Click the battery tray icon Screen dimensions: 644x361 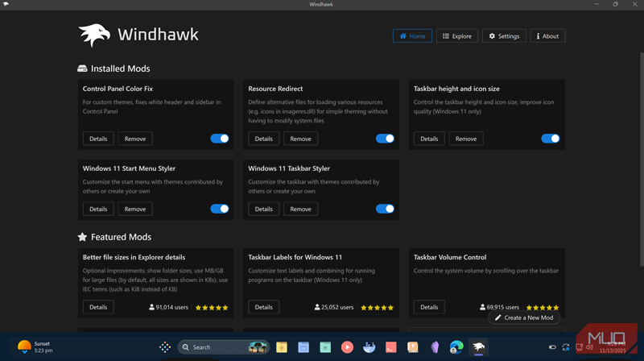[x=552, y=347]
